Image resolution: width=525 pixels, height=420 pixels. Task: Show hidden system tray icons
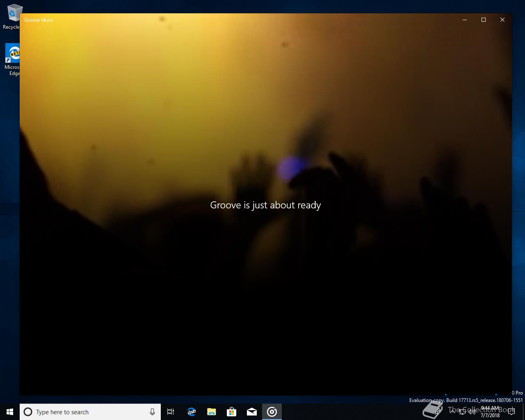point(452,412)
